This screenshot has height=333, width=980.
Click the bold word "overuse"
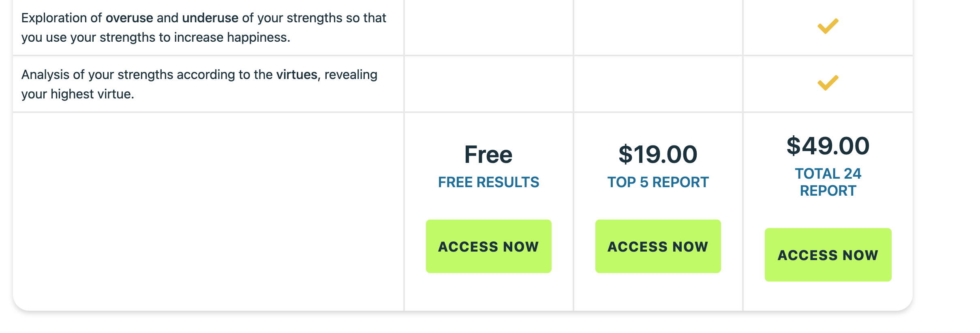pos(129,18)
